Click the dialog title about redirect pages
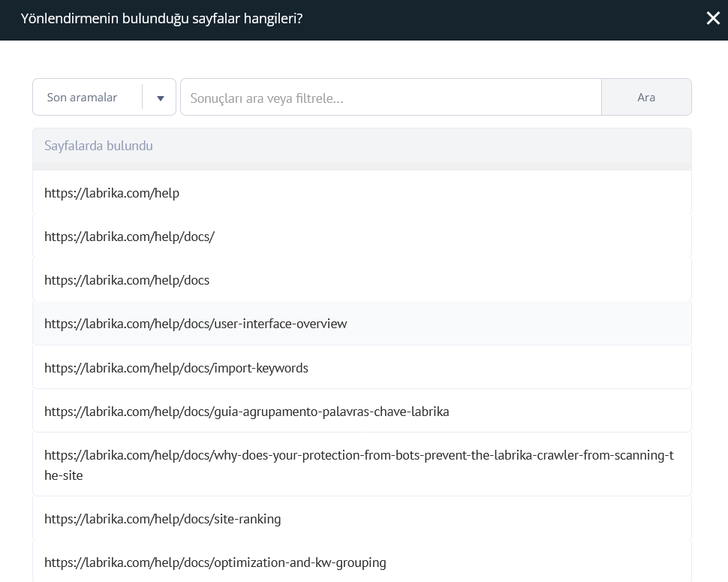This screenshot has width=728, height=582. pos(161,19)
